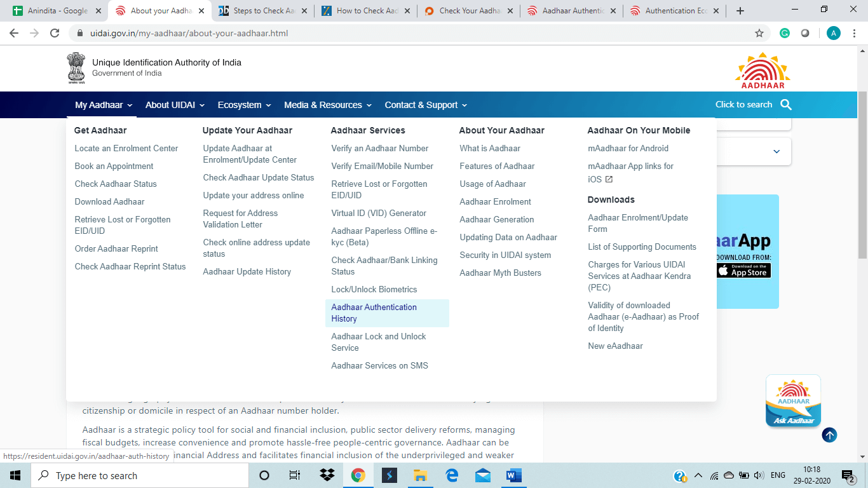The width and height of the screenshot is (868, 488).
Task: Open the Dropbox icon in the taskbar
Action: coord(327,475)
